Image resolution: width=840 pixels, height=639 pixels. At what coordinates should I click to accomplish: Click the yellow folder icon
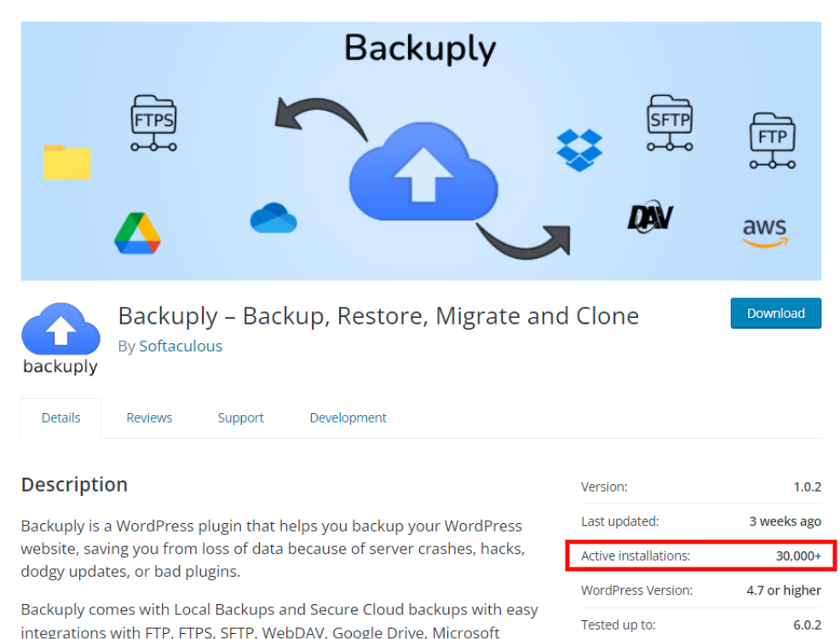pyautogui.click(x=66, y=162)
